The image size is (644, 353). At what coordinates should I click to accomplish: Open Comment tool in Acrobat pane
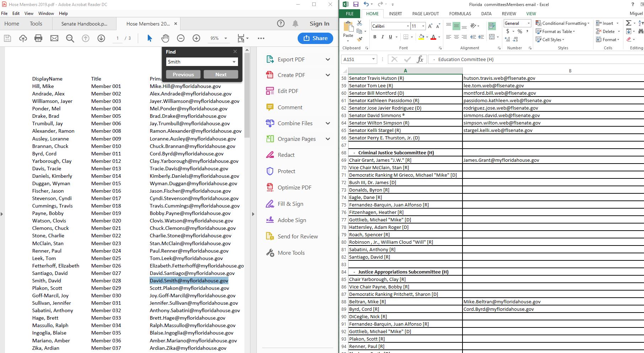[284, 107]
